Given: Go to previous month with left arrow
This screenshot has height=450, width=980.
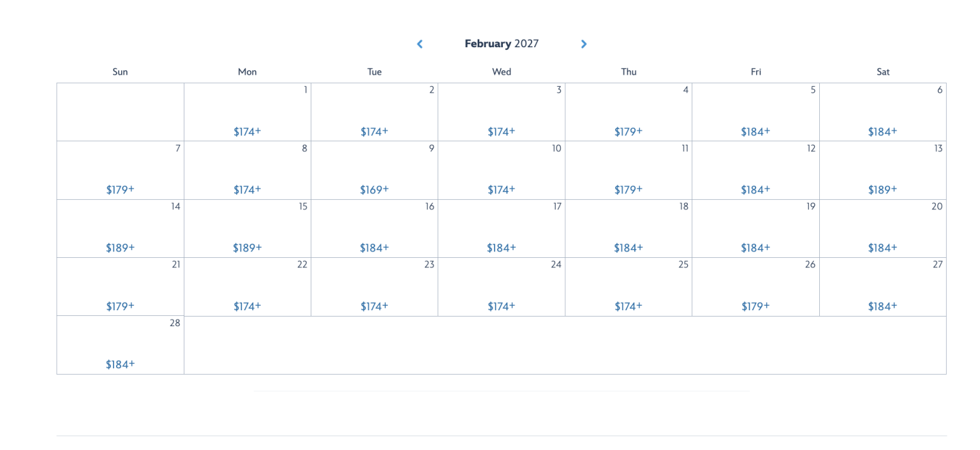Looking at the screenshot, I should tap(420, 44).
